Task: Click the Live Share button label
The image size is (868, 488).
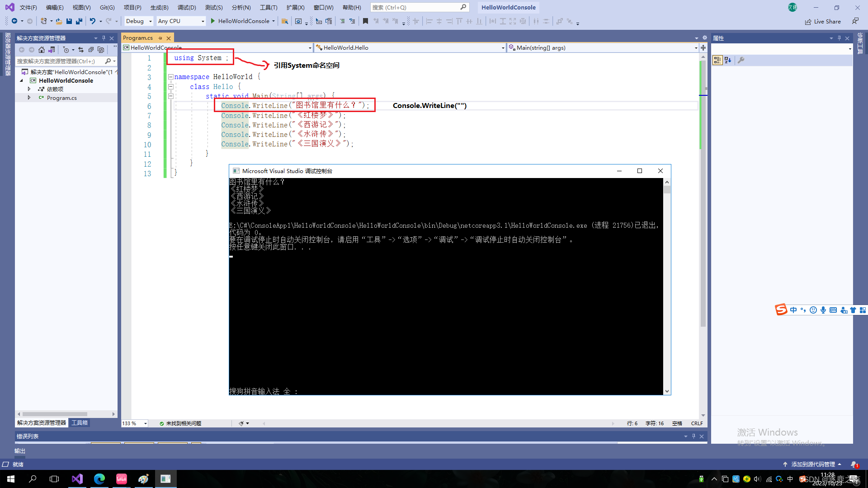Action: tap(827, 22)
